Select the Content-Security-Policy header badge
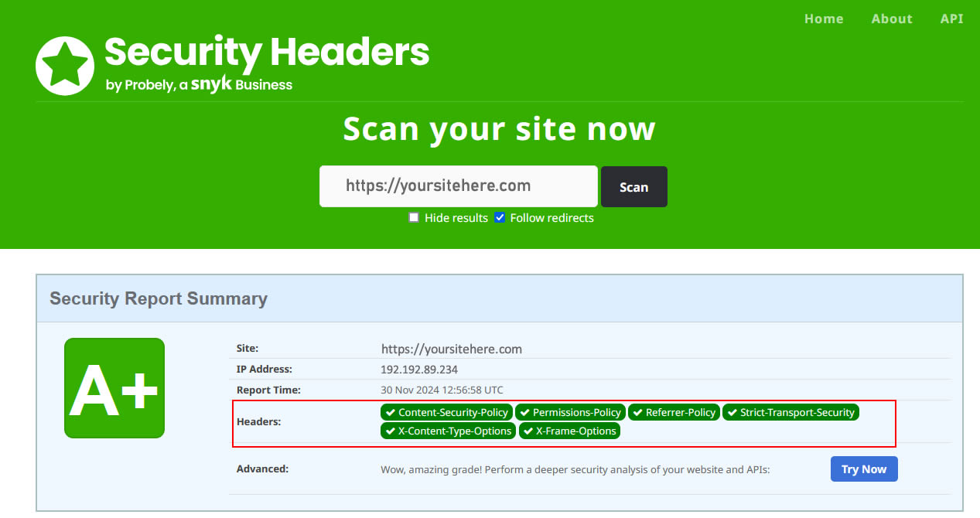The width and height of the screenshot is (980, 518). click(446, 412)
